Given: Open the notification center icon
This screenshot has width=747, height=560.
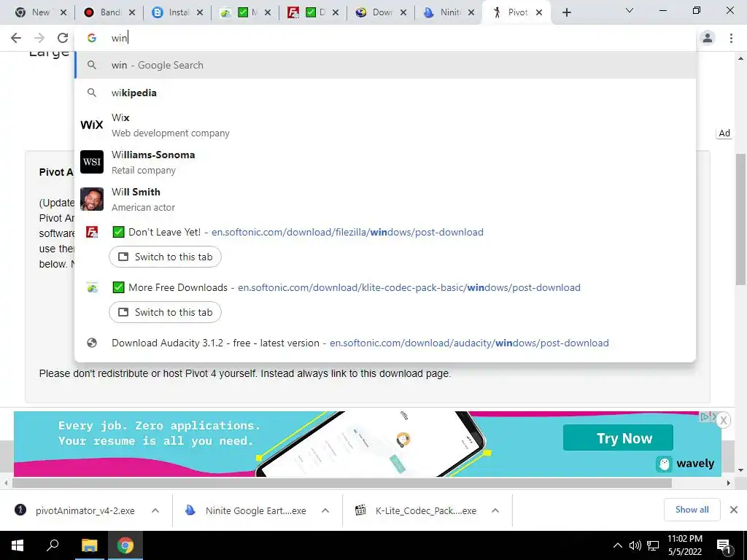Looking at the screenshot, I should pyautogui.click(x=724, y=546).
